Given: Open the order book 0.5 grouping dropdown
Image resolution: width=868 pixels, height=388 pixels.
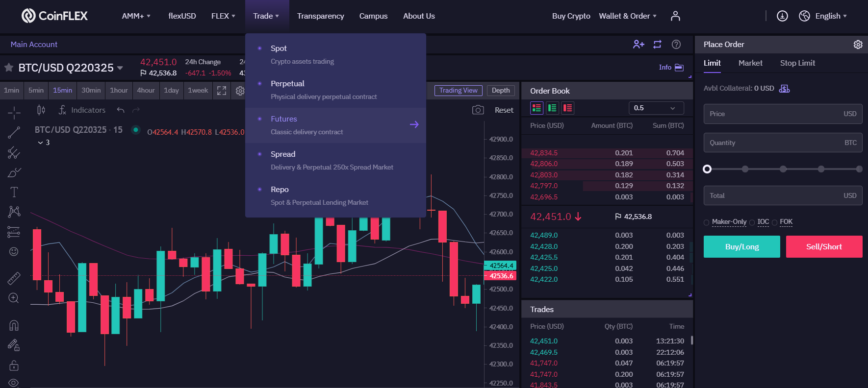Looking at the screenshot, I should [x=656, y=108].
